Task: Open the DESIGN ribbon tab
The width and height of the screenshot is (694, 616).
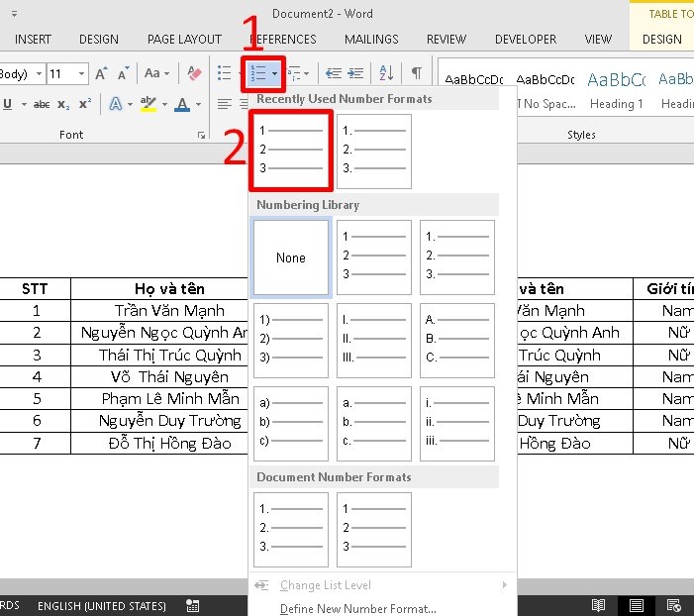Action: [x=99, y=40]
